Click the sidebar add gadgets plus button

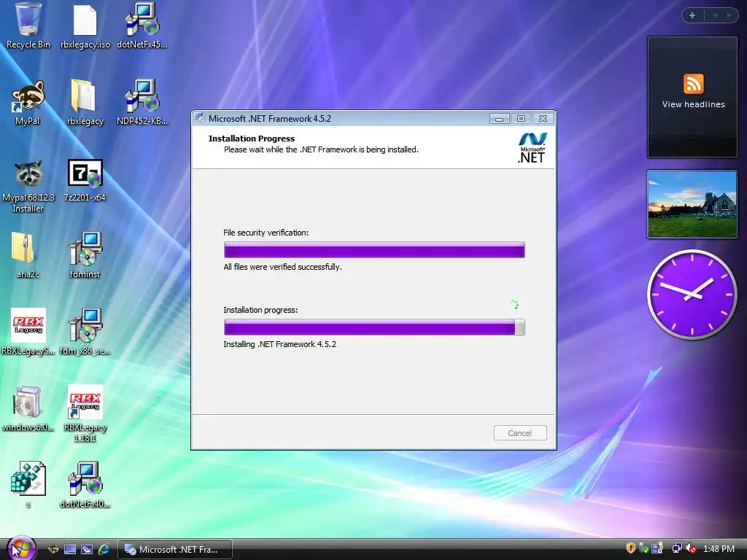692,15
